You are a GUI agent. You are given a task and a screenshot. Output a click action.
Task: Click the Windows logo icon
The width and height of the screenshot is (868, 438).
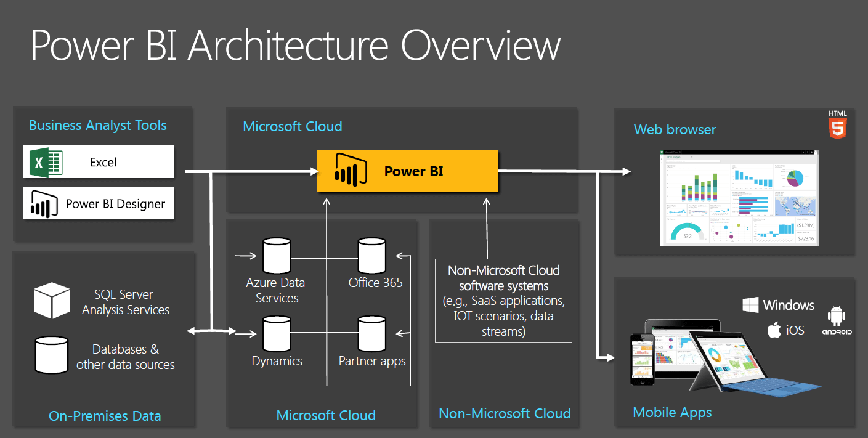point(750,305)
